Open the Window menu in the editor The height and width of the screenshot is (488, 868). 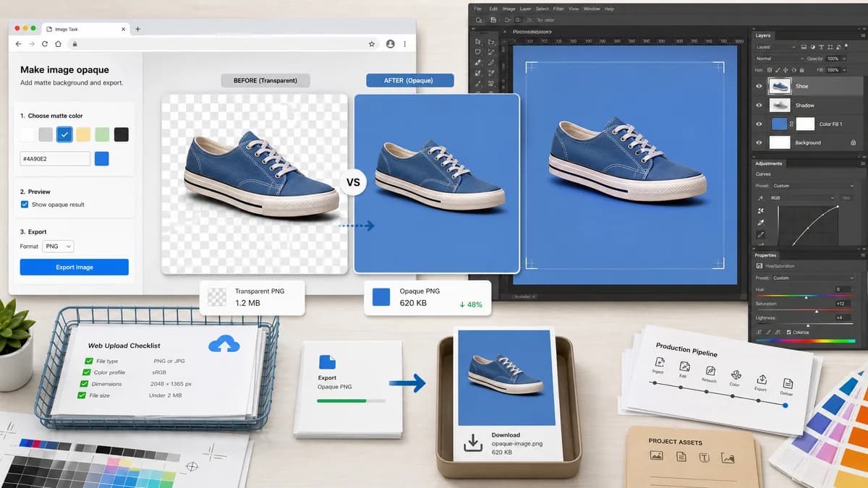pos(592,9)
